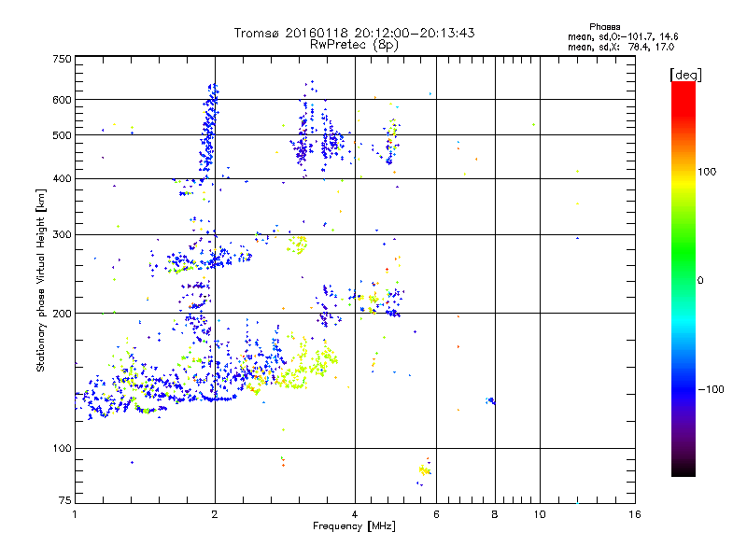This screenshot has height=560, width=747.
Task: Click the '500' y-axis tick label
Action: [x=62, y=135]
